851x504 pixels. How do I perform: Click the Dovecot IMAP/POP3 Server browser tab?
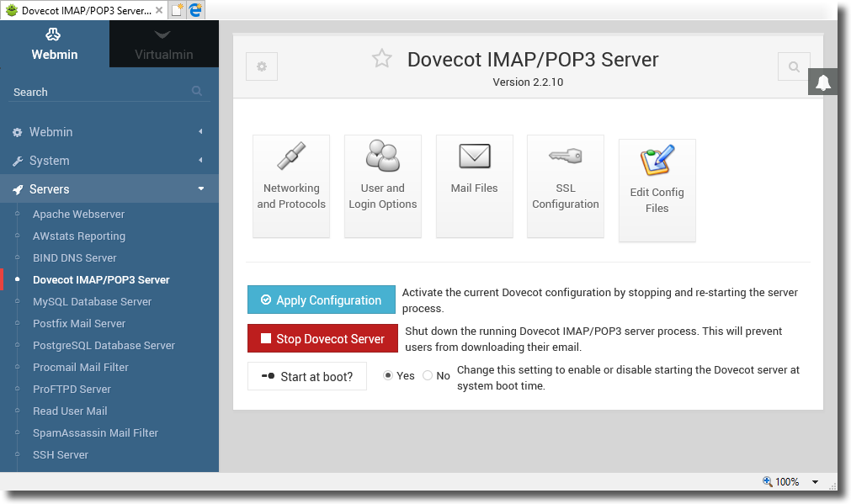click(83, 10)
